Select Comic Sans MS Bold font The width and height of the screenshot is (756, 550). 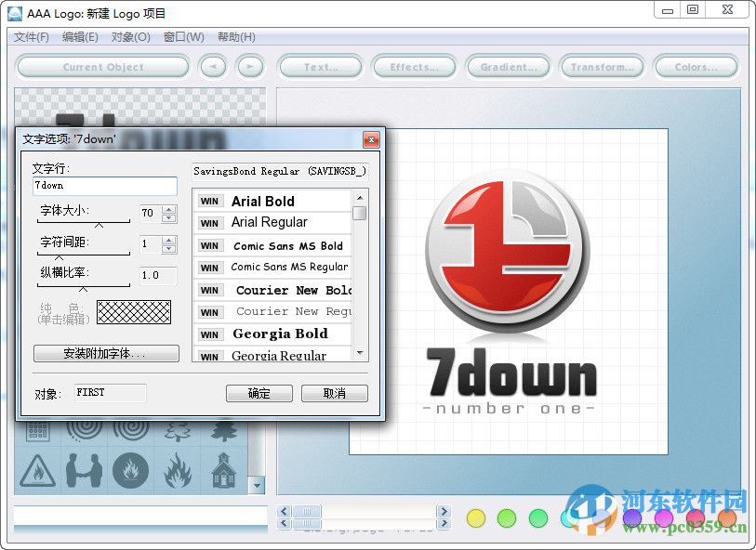point(272,245)
